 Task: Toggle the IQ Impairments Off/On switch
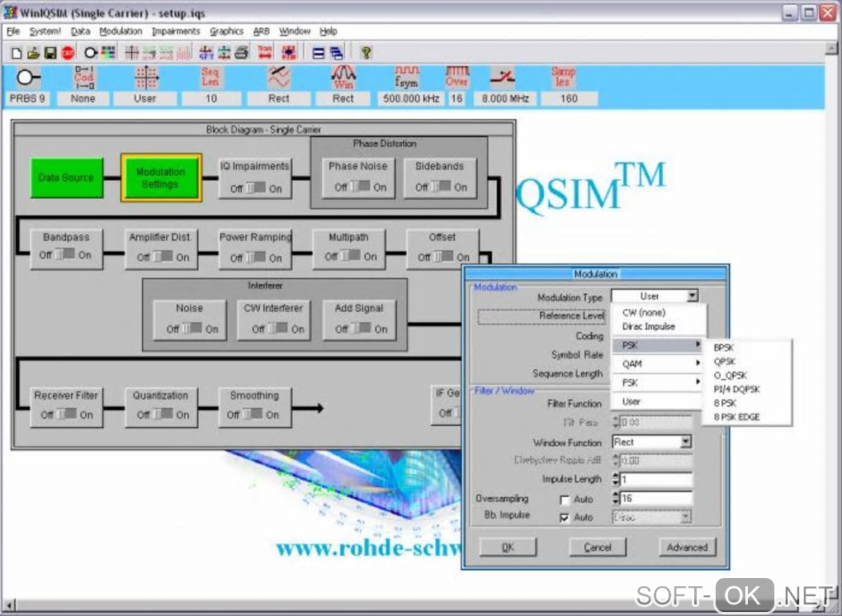256,188
